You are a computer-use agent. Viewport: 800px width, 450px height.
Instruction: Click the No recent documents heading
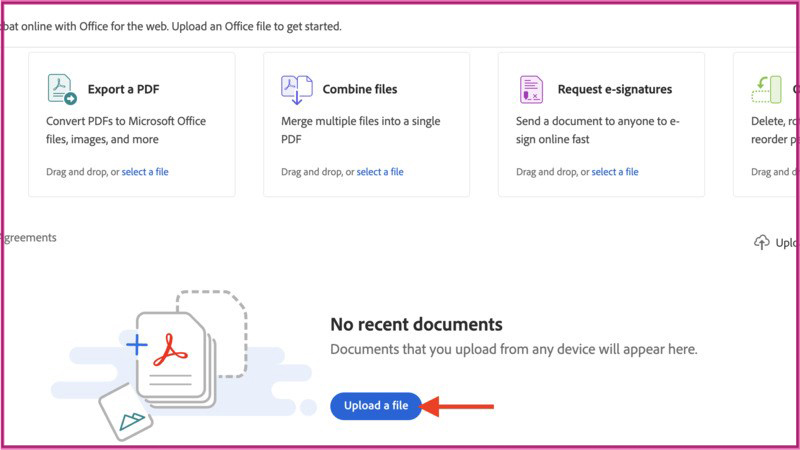click(x=416, y=324)
